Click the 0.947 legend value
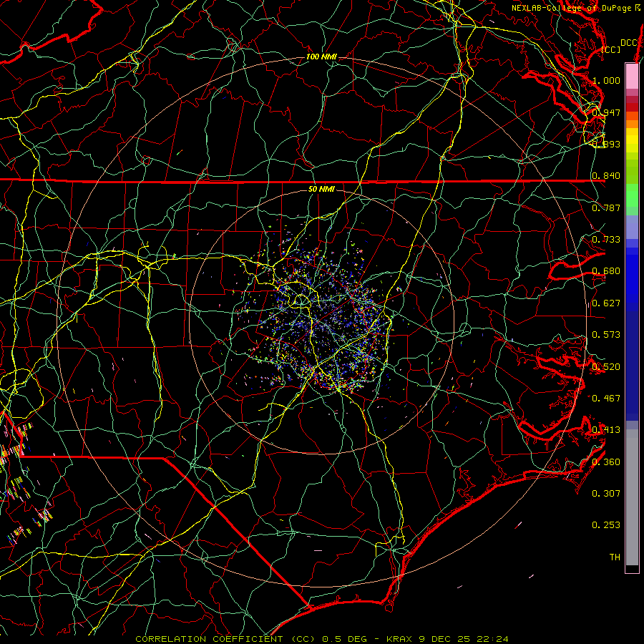Image resolution: width=644 pixels, height=644 pixels. pyautogui.click(x=606, y=112)
